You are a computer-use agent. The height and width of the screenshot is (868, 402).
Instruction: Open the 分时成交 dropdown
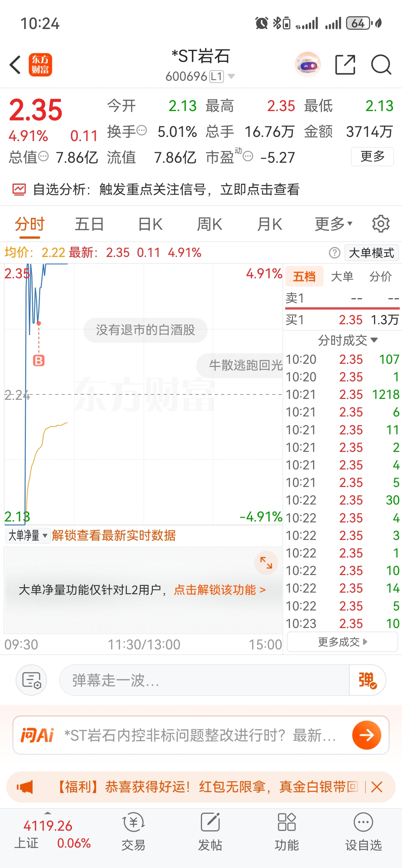347,340
